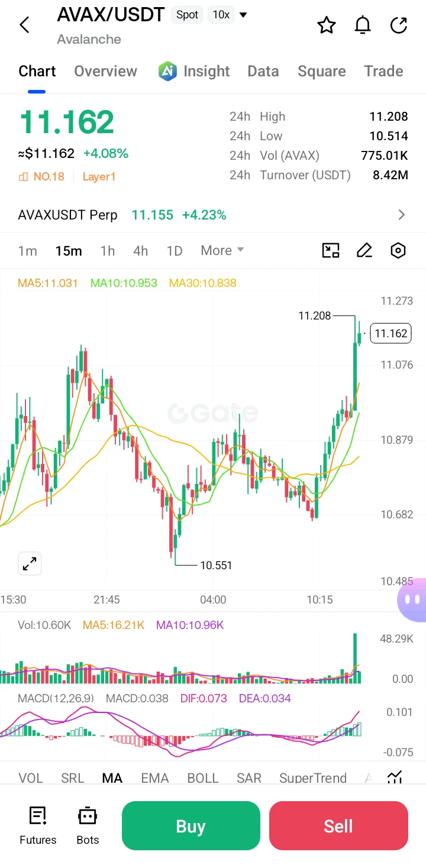
Task: Tap the 10.551 low marker on chart
Action: click(216, 565)
